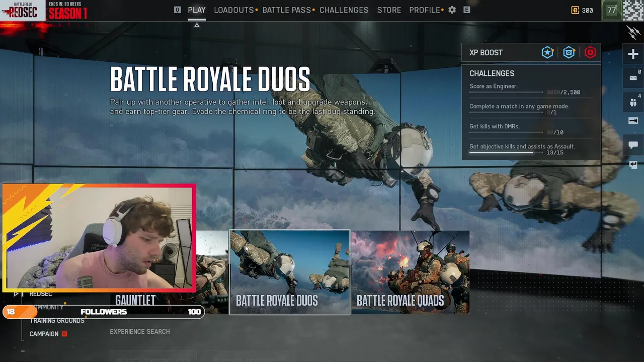Screen dimensions: 644x362
Task: Add a party member with plus icon
Action: click(x=633, y=54)
